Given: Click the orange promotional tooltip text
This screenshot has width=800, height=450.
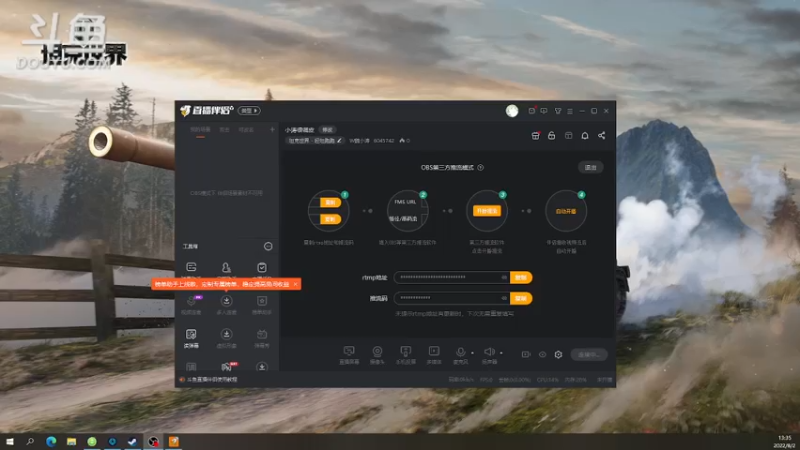Looking at the screenshot, I should pyautogui.click(x=222, y=284).
